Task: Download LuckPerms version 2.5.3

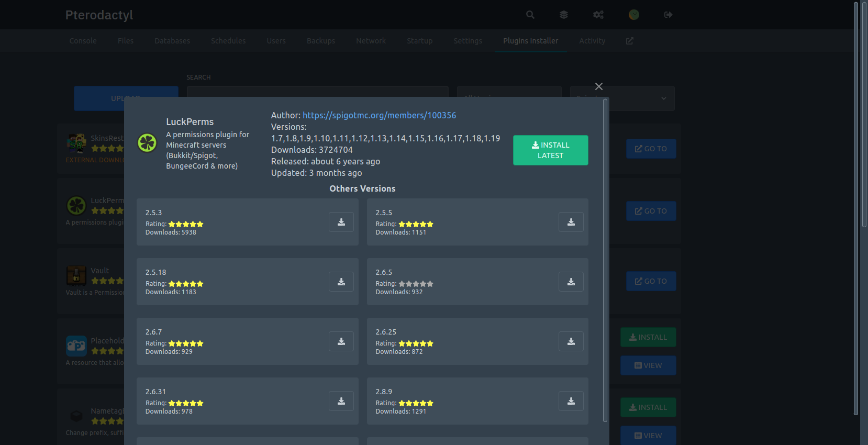Action: pyautogui.click(x=341, y=222)
